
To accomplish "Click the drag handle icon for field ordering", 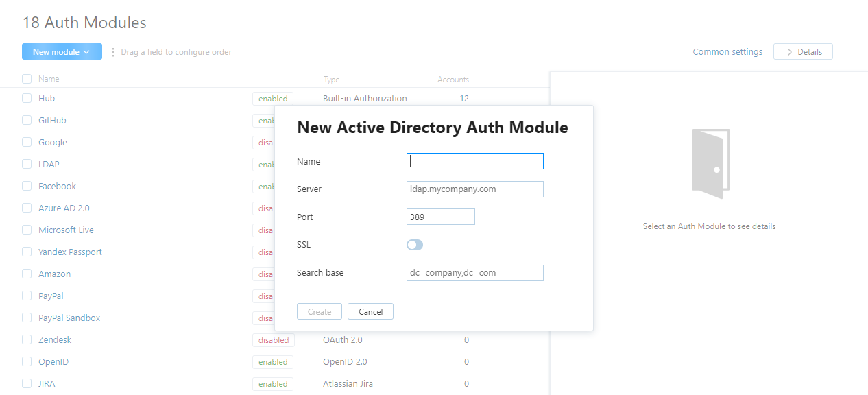I will (112, 51).
